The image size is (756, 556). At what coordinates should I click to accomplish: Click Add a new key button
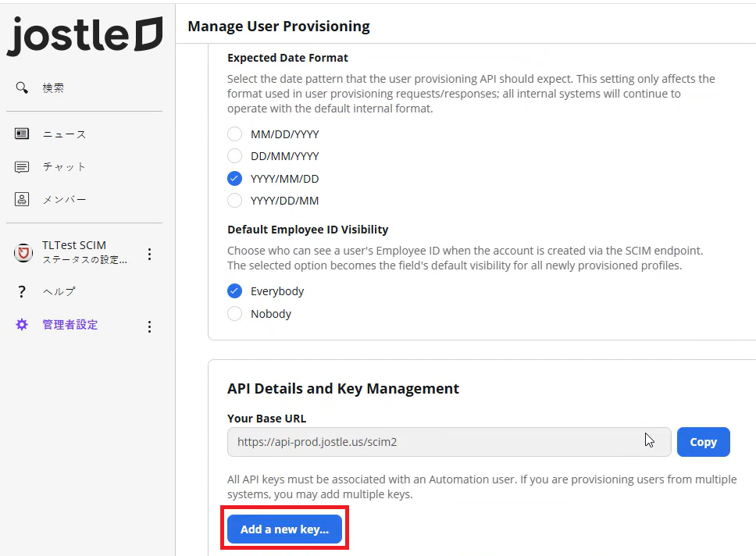[x=284, y=529]
